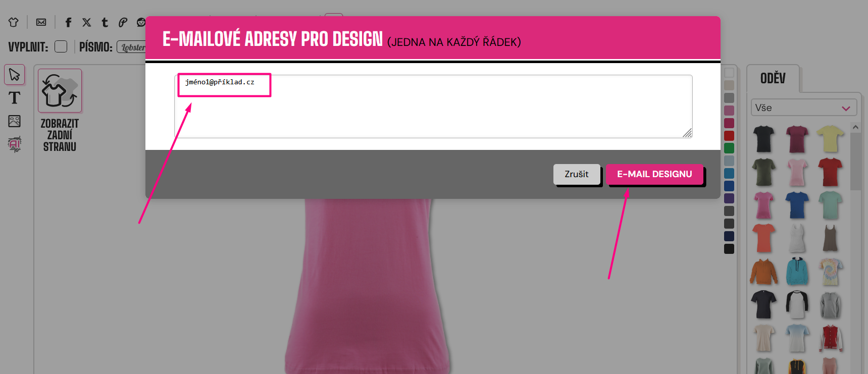Share design on Facebook
The image size is (868, 374).
tap(69, 22)
